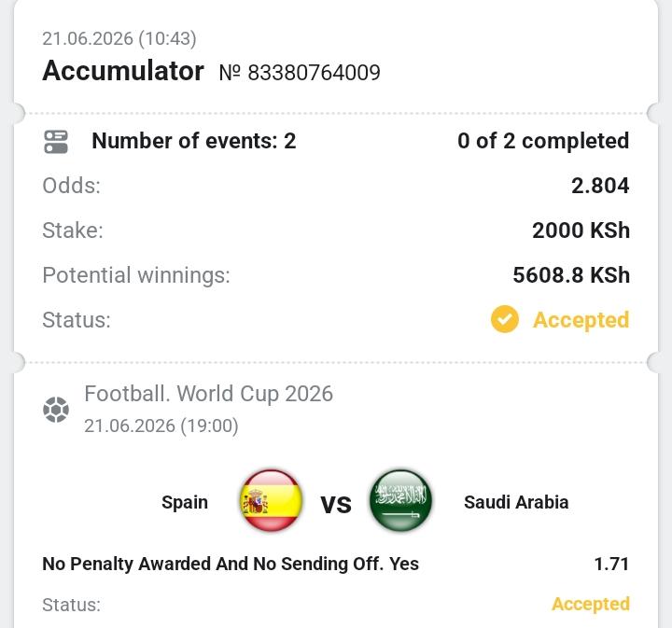Open Football. World Cup 2026 league link
This screenshot has width=672, height=628.
tap(208, 394)
